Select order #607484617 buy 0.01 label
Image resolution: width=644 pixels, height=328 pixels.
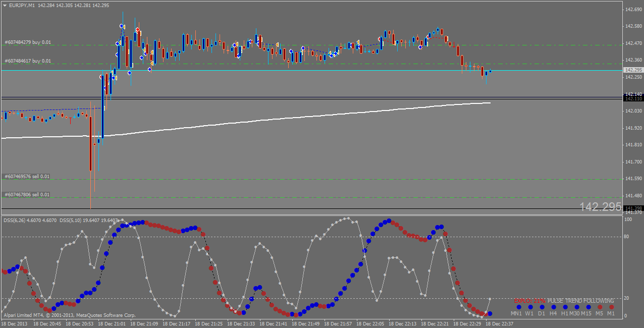tap(28, 61)
